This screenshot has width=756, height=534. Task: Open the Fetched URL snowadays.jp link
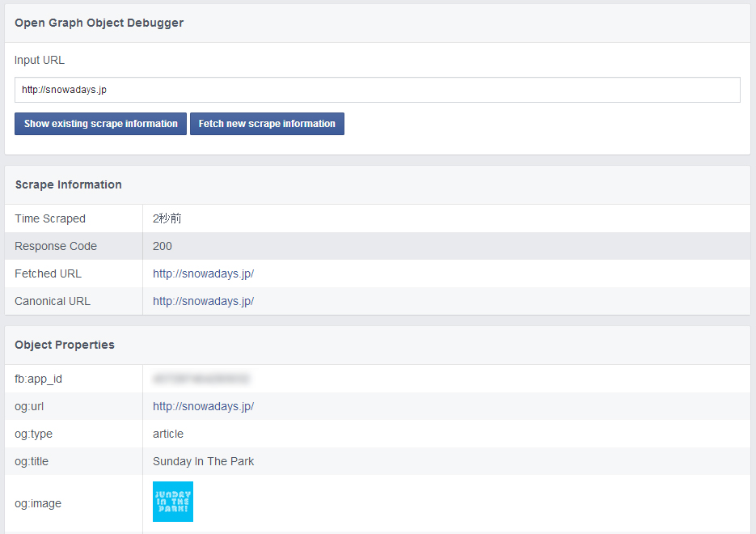pyautogui.click(x=203, y=273)
